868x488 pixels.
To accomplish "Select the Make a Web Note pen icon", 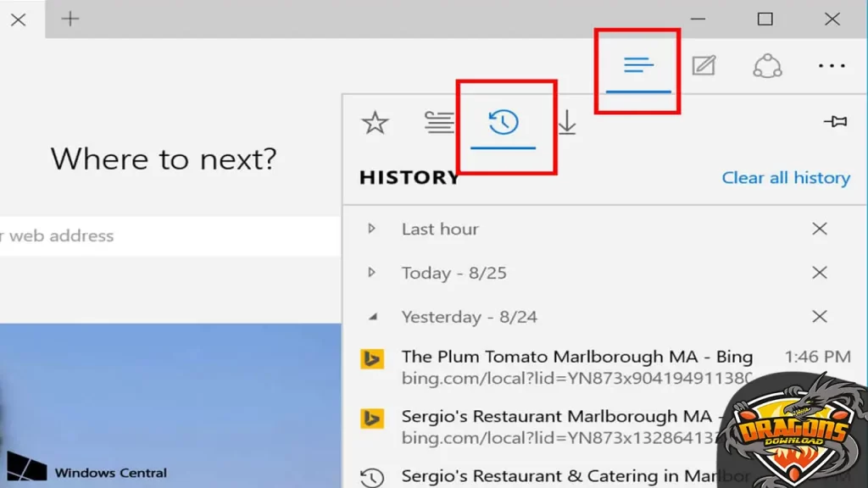I will [704, 65].
